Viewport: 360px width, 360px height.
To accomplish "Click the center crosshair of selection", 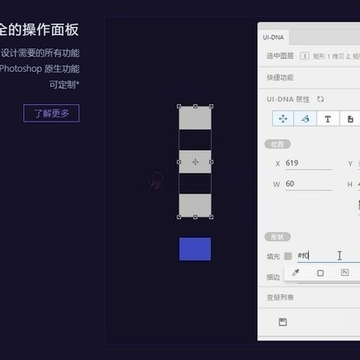I will click(x=195, y=162).
